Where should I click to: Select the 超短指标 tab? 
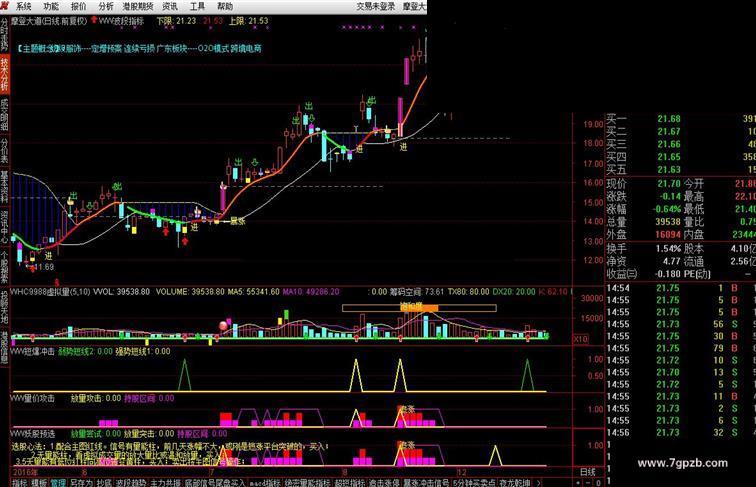(x=350, y=482)
